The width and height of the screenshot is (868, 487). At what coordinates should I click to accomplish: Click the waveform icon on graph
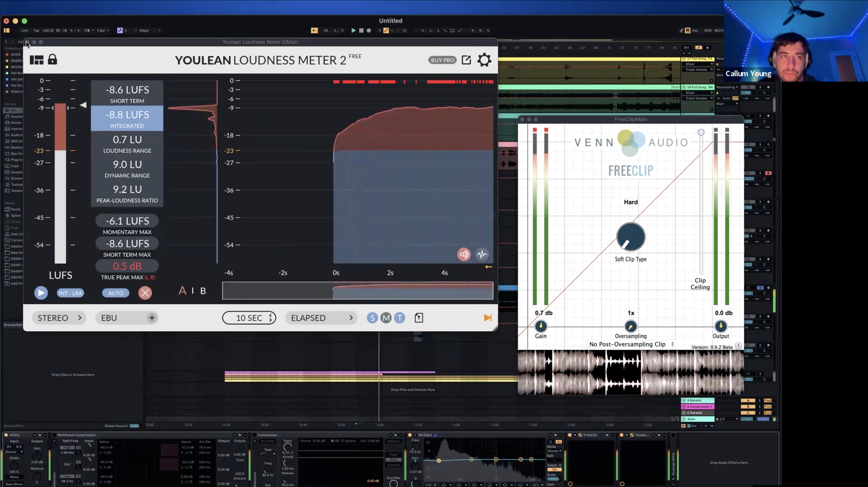pyautogui.click(x=482, y=254)
